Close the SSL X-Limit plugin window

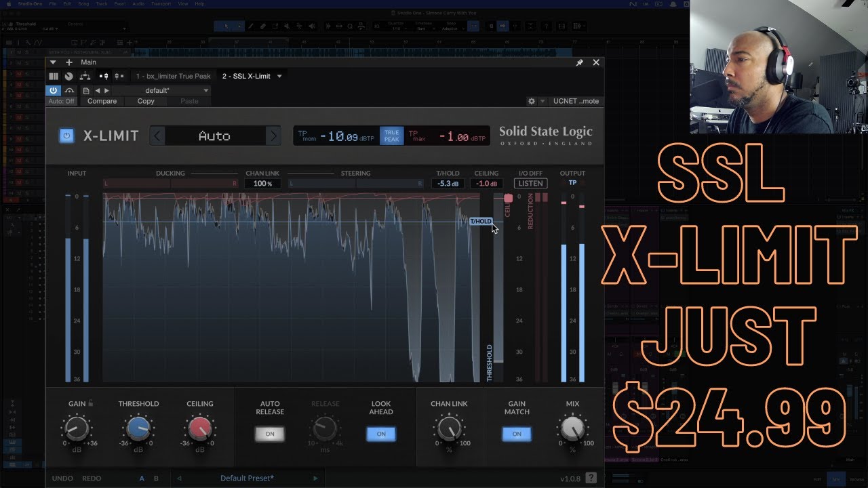[596, 62]
